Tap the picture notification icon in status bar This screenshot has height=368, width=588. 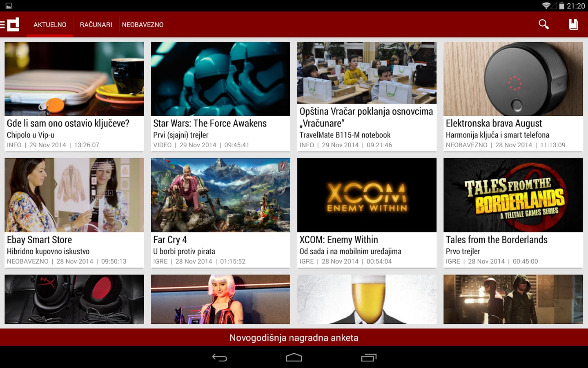coord(9,6)
